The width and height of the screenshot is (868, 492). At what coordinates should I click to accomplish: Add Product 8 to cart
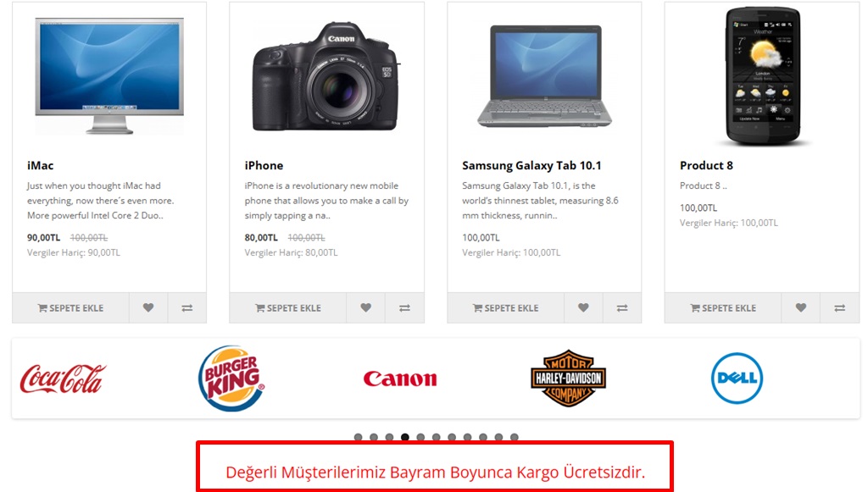coord(724,308)
